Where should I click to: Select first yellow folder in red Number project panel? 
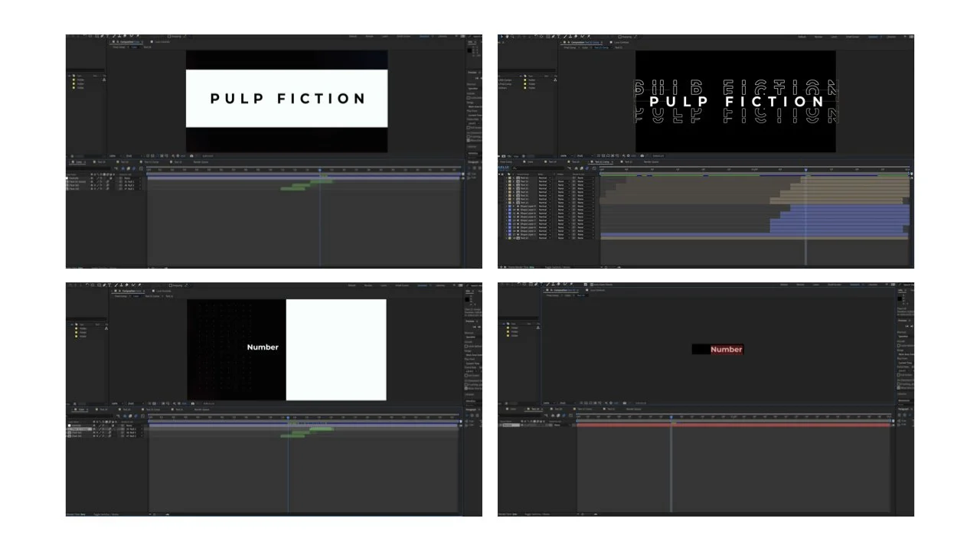[x=506, y=328]
